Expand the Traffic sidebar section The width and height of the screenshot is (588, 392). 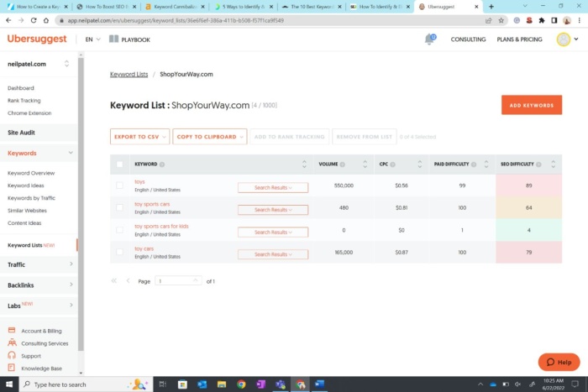click(71, 264)
